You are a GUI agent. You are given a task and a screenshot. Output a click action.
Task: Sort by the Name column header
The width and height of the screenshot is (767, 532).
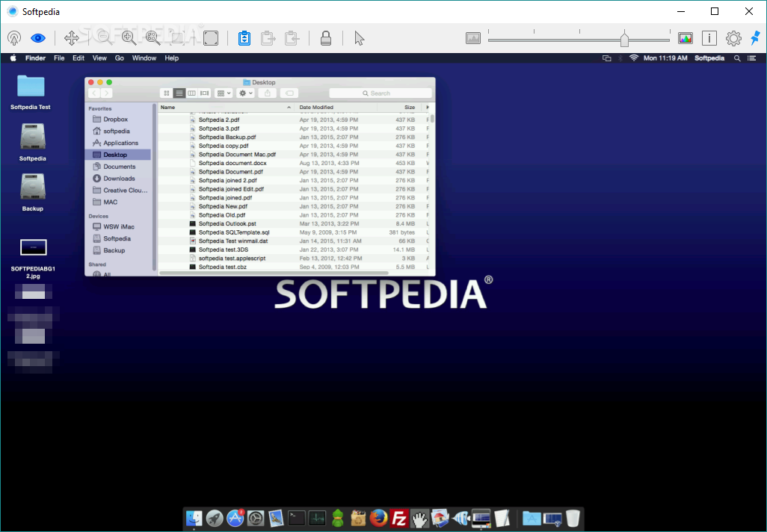226,107
